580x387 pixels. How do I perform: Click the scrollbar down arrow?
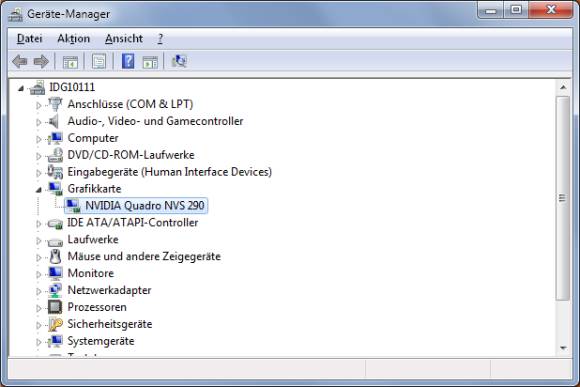coord(563,348)
